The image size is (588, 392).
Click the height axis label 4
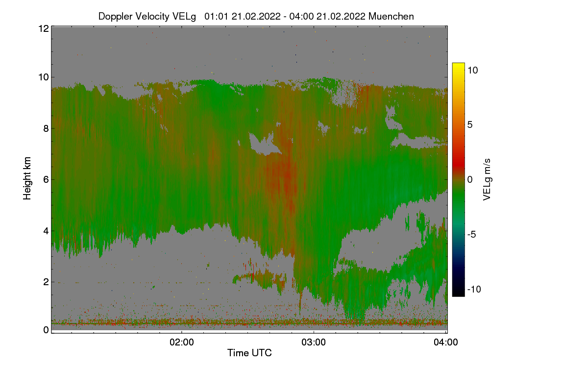46,230
